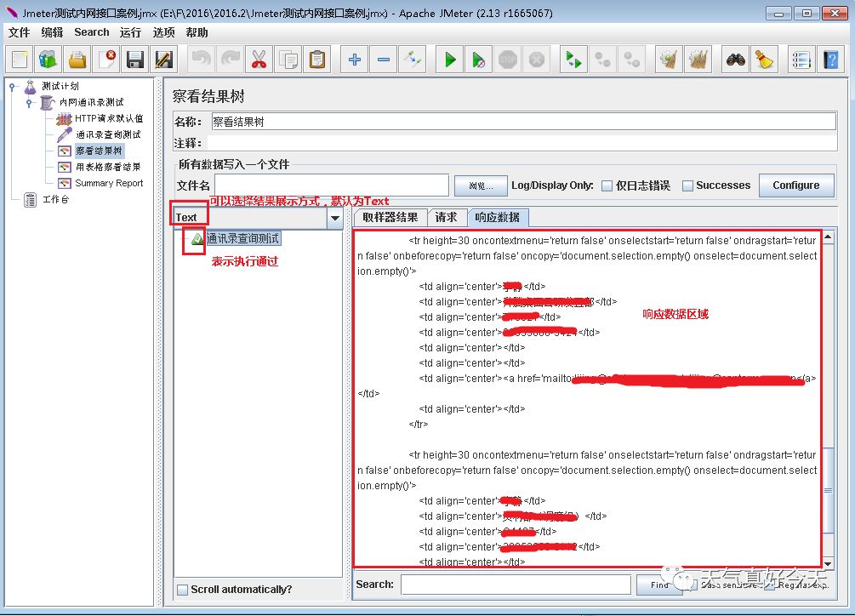Click the grayed Stop toolbar icon

508,60
